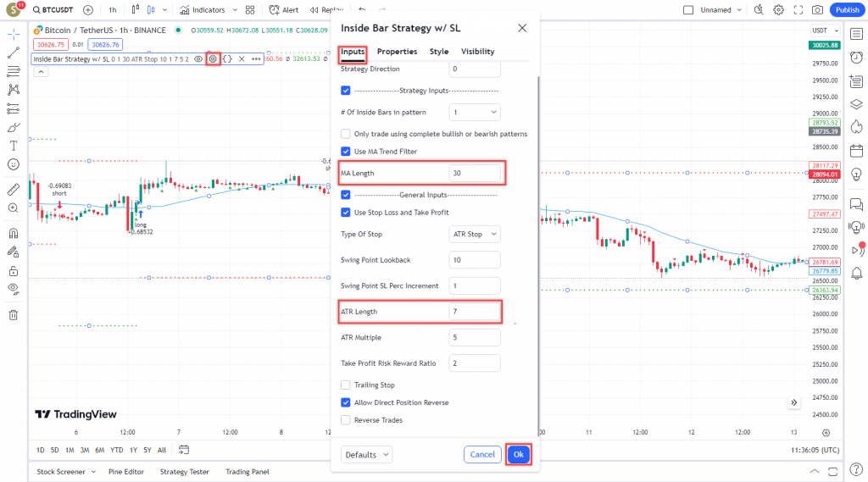Image resolution: width=868 pixels, height=482 pixels.
Task: Select the text annotation tool
Action: click(14, 146)
